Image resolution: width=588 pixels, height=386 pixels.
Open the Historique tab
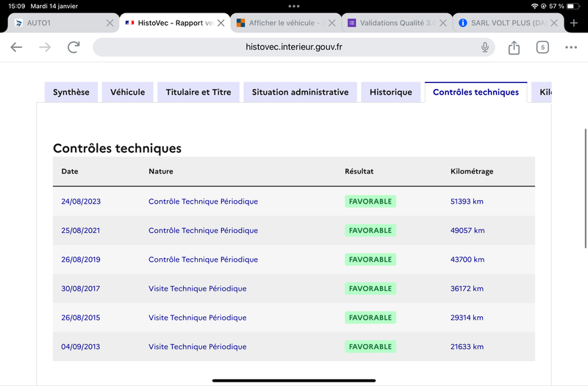point(391,93)
